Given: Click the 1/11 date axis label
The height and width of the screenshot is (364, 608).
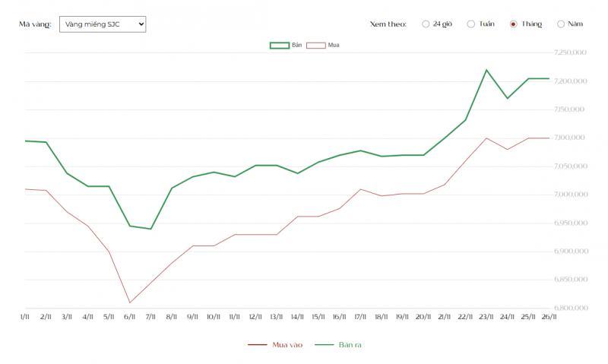Looking at the screenshot, I should (24, 316).
